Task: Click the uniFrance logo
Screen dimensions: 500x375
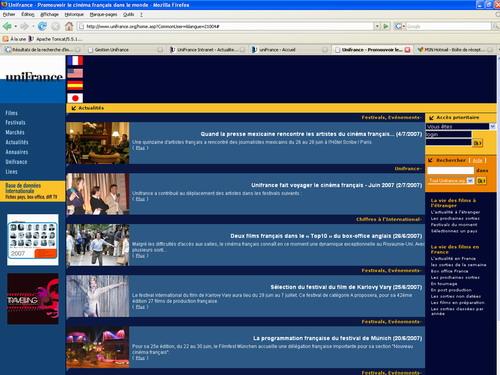Action: tap(34, 76)
